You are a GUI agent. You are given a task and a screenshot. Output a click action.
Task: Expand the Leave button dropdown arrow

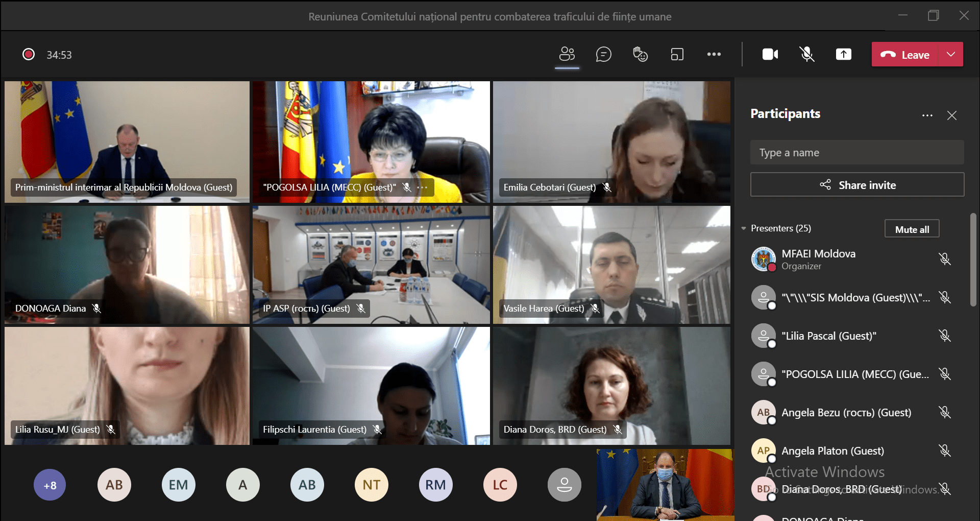(x=951, y=54)
